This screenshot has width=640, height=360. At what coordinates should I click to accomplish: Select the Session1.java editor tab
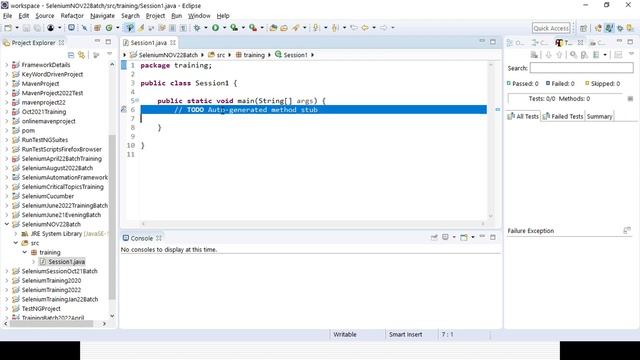(x=148, y=42)
